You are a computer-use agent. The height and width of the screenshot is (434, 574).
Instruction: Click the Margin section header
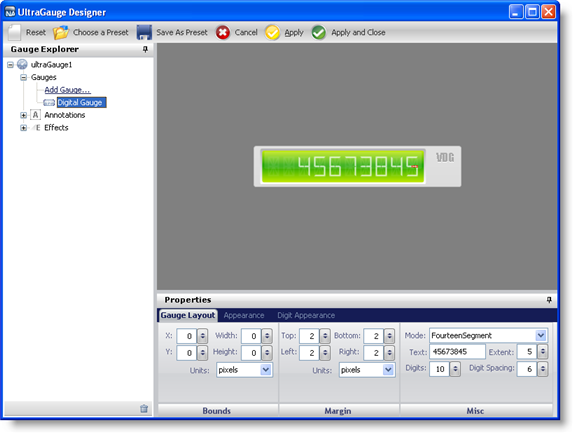pos(338,411)
